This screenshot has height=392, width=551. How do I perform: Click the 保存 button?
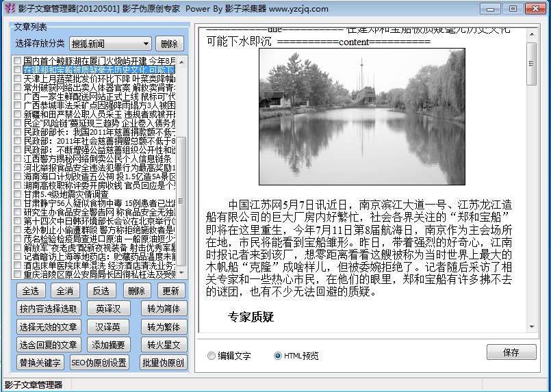(x=511, y=352)
